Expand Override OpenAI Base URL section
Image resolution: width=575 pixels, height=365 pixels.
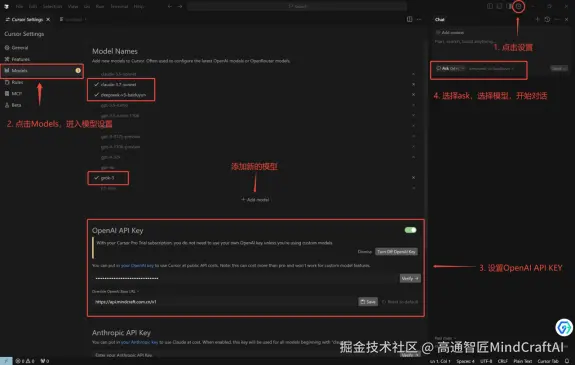115,291
